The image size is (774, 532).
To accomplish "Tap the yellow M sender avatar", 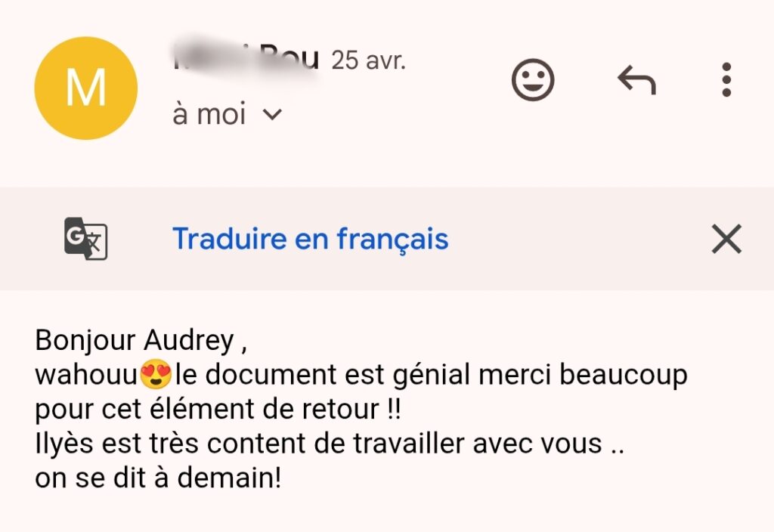I will click(x=86, y=88).
